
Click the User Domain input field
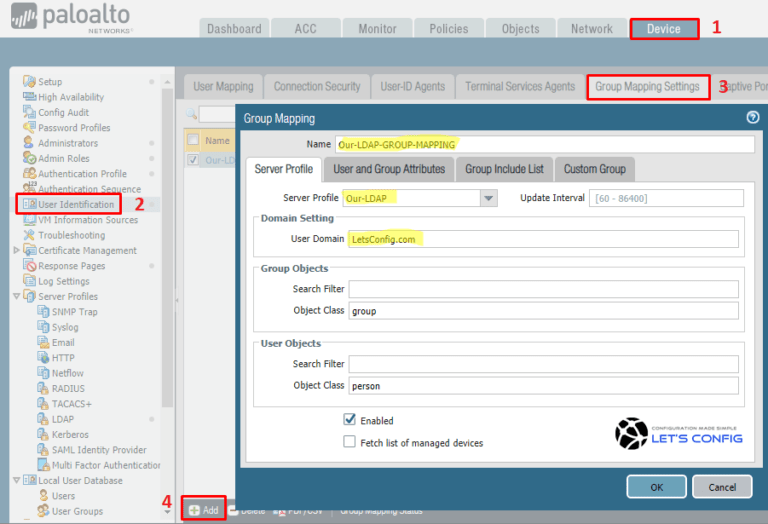[x=543, y=239]
